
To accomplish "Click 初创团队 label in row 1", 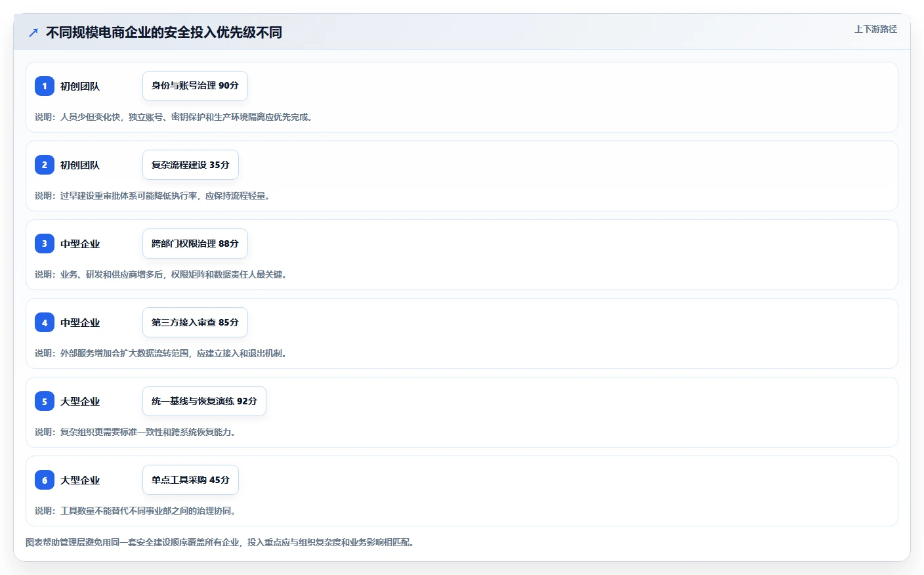I will click(80, 86).
